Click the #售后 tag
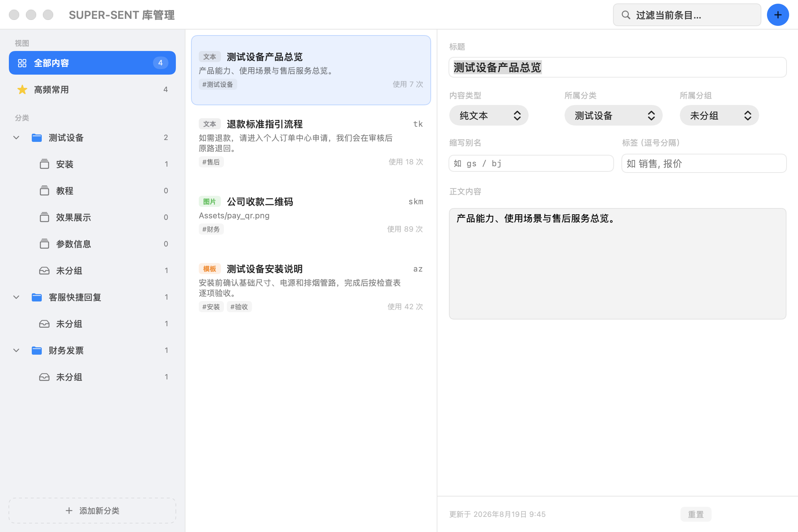Screen dimensions: 798x532 pyautogui.click(x=211, y=162)
